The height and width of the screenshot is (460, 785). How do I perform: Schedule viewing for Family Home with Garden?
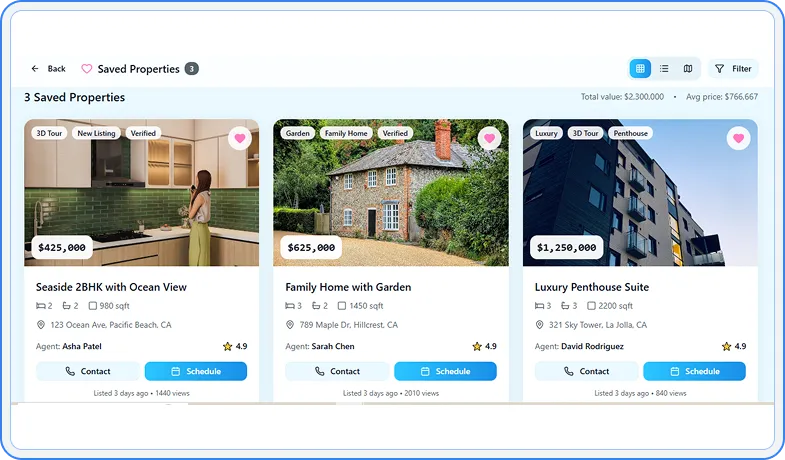(x=445, y=371)
